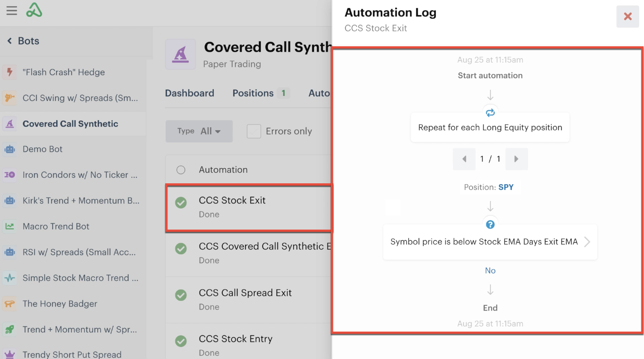Screen dimensions: 644x359
Task: Click the No decision result
Action: tap(490, 271)
